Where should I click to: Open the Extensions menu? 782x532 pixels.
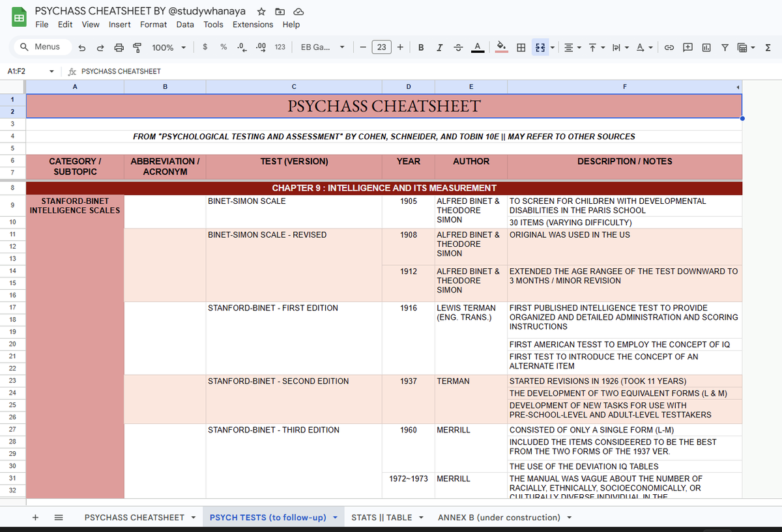pyautogui.click(x=253, y=25)
